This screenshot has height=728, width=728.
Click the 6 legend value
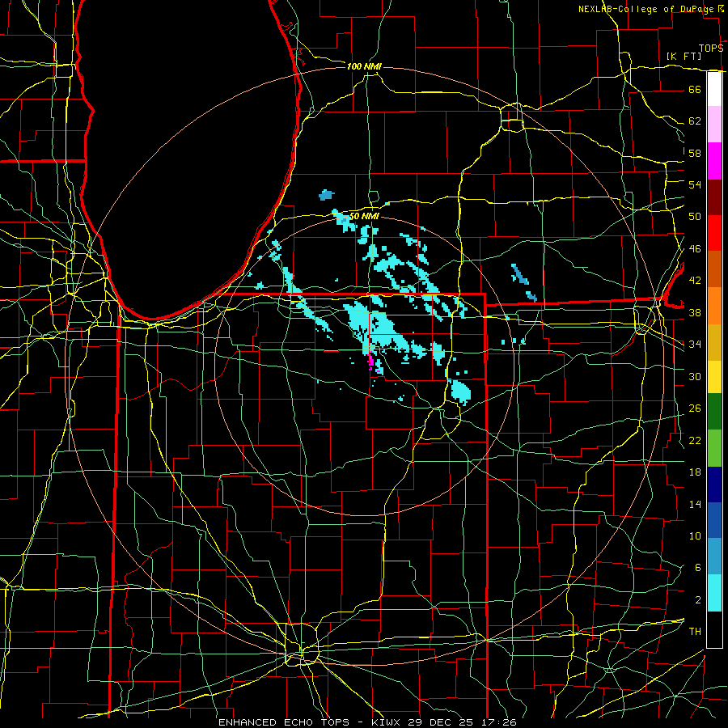pos(697,568)
